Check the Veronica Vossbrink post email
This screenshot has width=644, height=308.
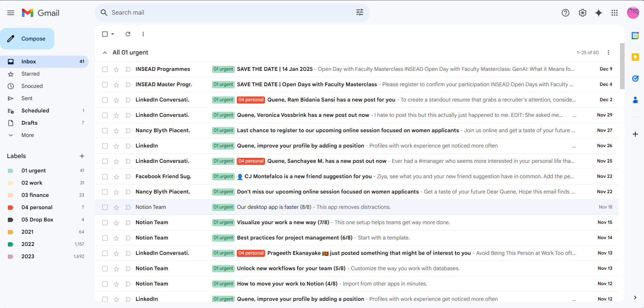click(105, 115)
